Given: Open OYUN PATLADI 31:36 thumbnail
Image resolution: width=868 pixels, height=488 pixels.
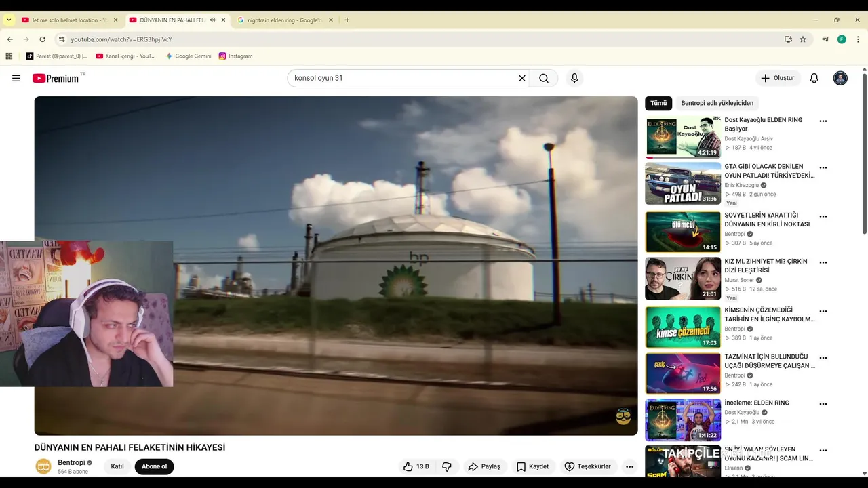Looking at the screenshot, I should click(683, 183).
